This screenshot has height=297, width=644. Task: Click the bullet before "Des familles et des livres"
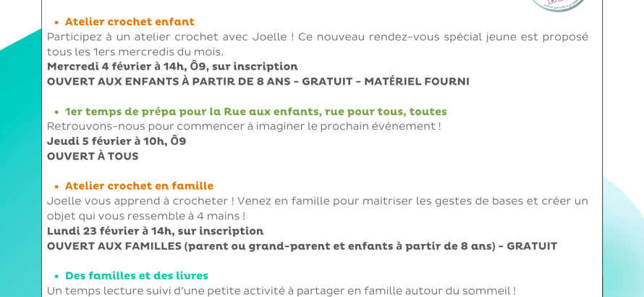pyautogui.click(x=56, y=277)
